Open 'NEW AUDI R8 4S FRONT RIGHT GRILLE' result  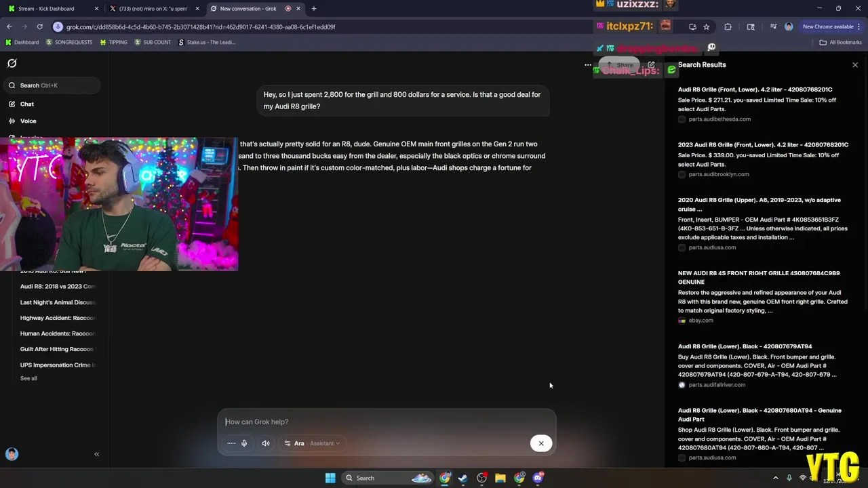tap(759, 277)
